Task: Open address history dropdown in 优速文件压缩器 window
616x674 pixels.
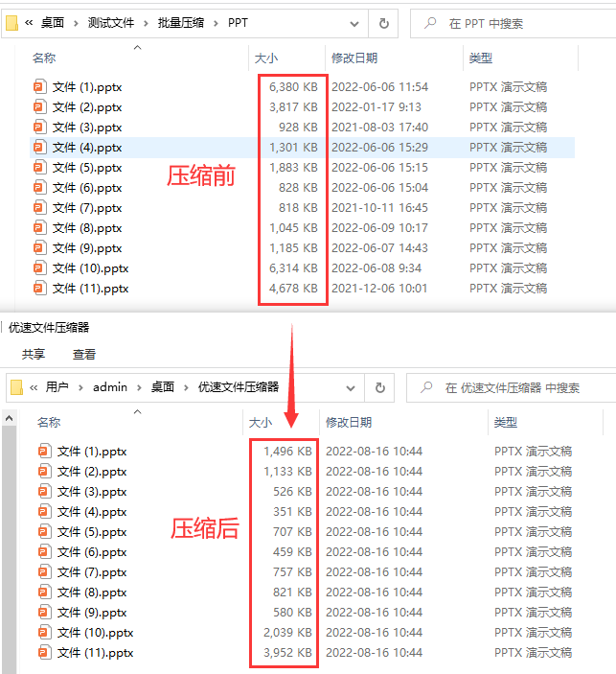Action: [351, 388]
